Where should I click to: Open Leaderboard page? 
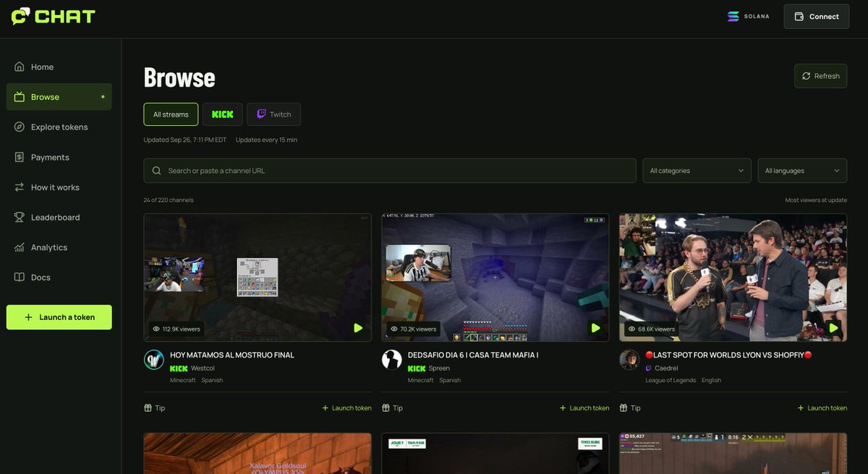click(x=59, y=217)
